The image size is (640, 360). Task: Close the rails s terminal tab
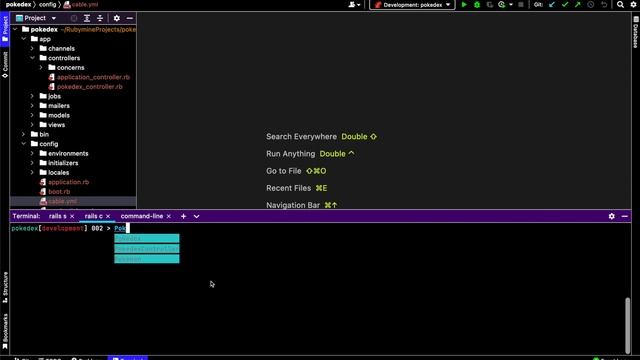point(72,216)
